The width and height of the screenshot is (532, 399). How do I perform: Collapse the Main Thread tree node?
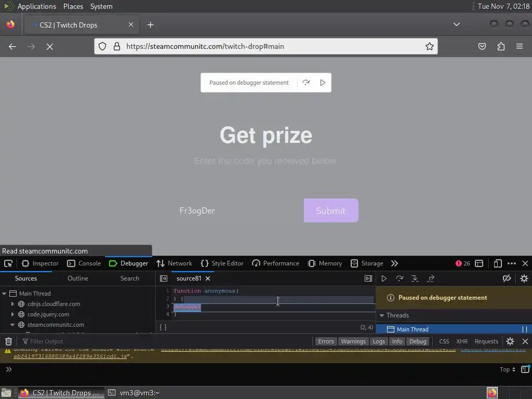[4, 294]
